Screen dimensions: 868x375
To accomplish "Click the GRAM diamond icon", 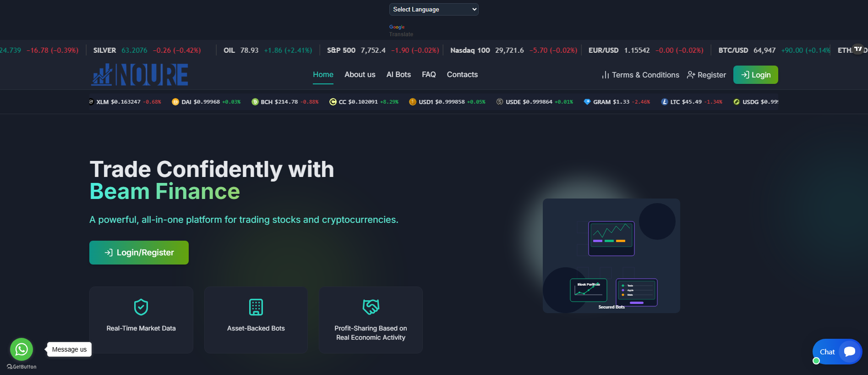I will tap(587, 102).
